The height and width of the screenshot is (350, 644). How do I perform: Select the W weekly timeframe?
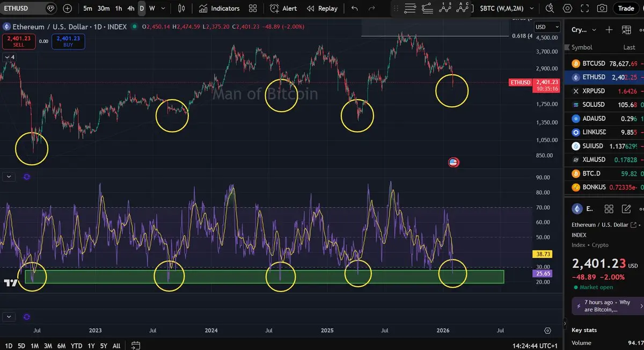coord(152,9)
